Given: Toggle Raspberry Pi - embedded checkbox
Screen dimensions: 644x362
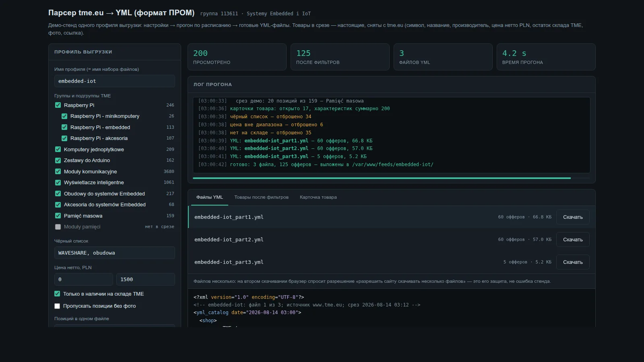Looking at the screenshot, I should [x=64, y=127].
